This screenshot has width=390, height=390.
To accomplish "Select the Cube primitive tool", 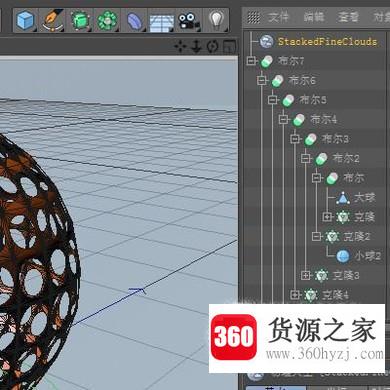I will click(x=25, y=20).
